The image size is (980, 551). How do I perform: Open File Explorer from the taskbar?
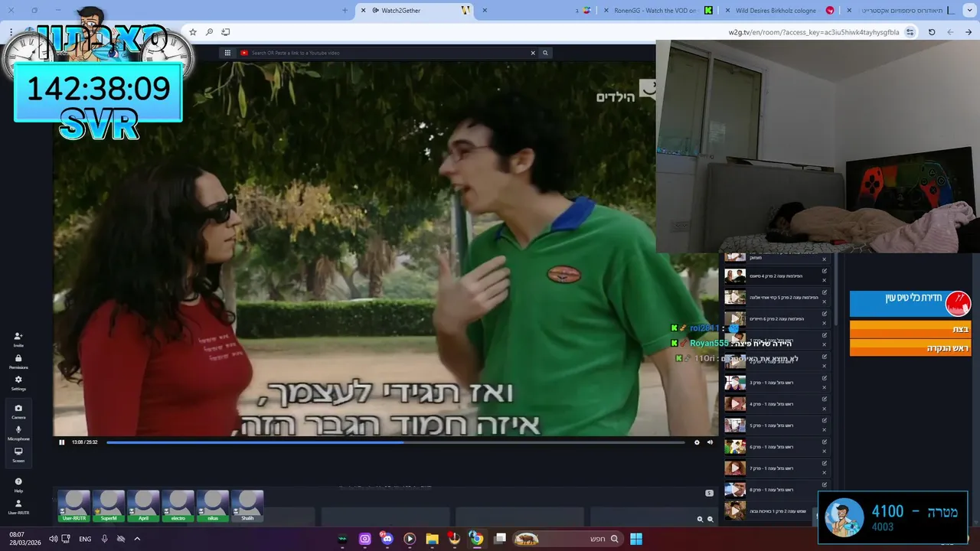[x=432, y=539]
